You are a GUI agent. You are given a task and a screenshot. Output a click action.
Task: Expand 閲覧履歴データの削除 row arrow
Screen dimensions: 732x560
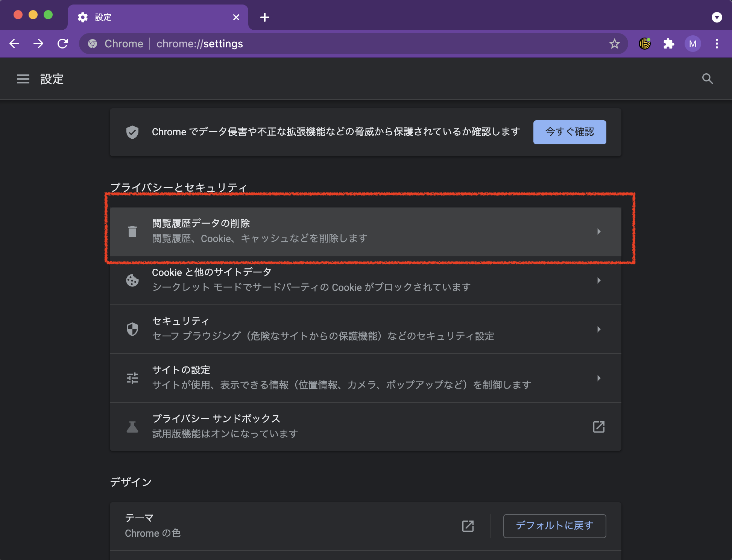tap(599, 232)
